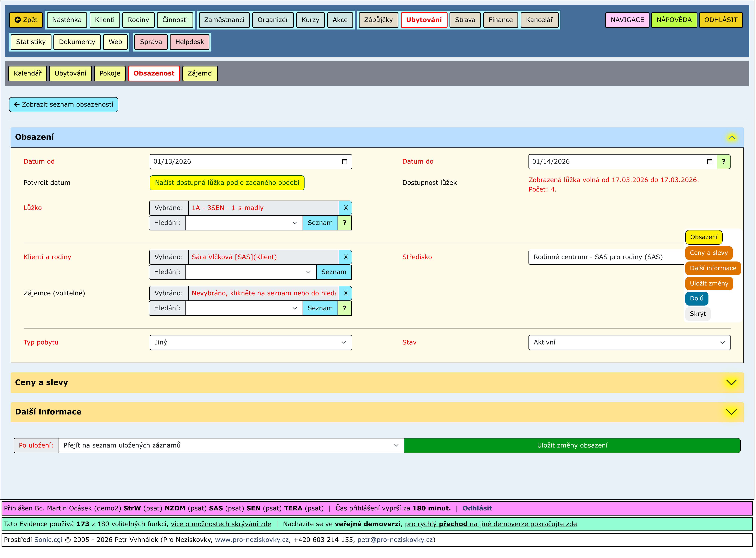
Task: Click green Uložit změny obsazení button
Action: pos(572,446)
